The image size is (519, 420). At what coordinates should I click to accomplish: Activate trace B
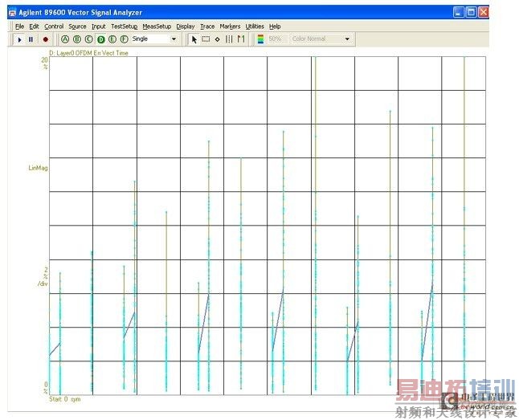tap(77, 39)
